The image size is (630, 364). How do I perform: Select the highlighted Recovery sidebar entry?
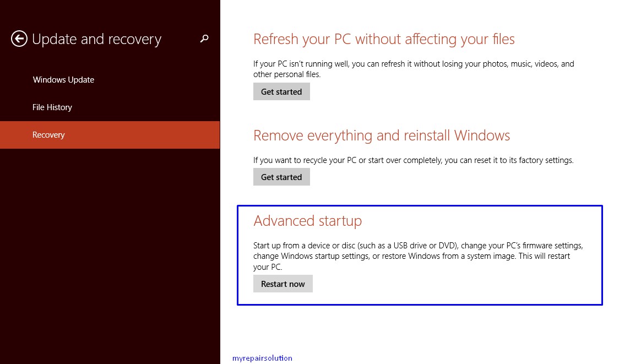(x=48, y=134)
